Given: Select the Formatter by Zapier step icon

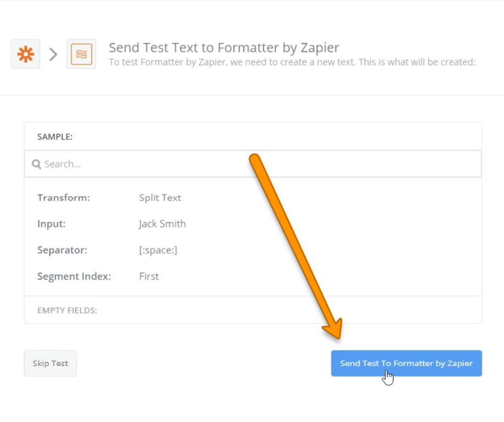Looking at the screenshot, I should point(81,54).
